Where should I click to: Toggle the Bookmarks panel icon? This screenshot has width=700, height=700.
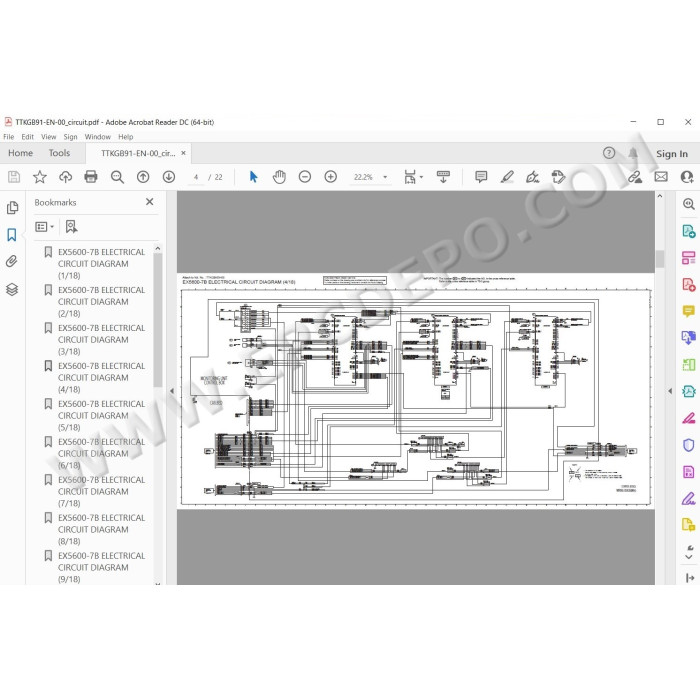12,235
